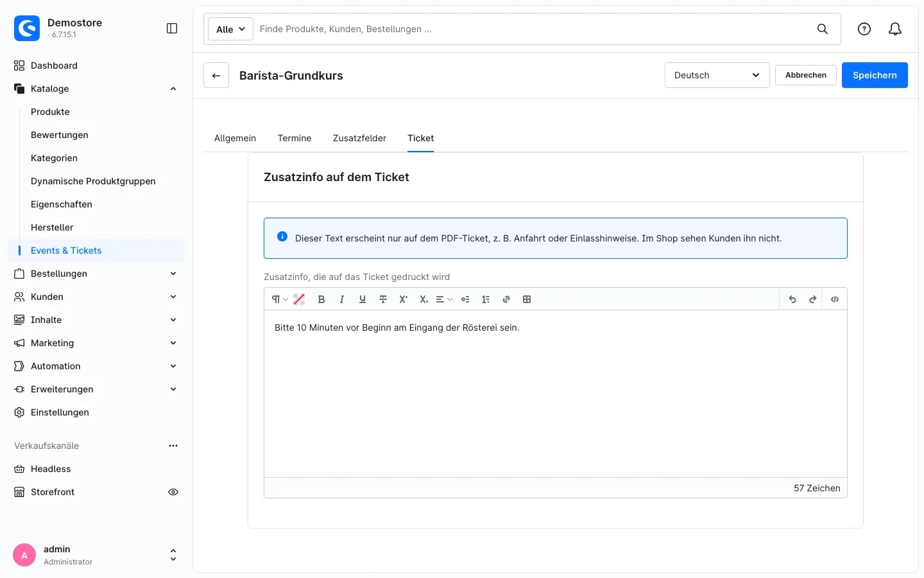The width and height of the screenshot is (924, 578).
Task: Open the sales channels three-dot menu
Action: [173, 446]
